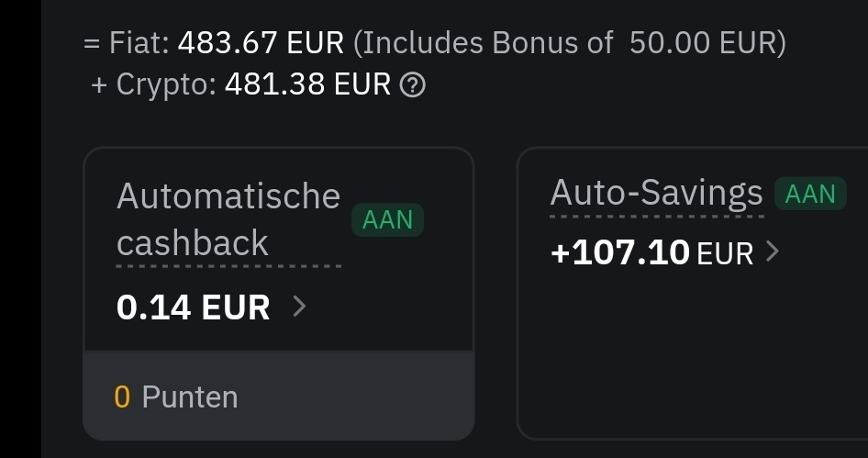Viewport: 868px width, 458px height.
Task: Toggle the AAN badge for Auto-Savings
Action: (810, 194)
